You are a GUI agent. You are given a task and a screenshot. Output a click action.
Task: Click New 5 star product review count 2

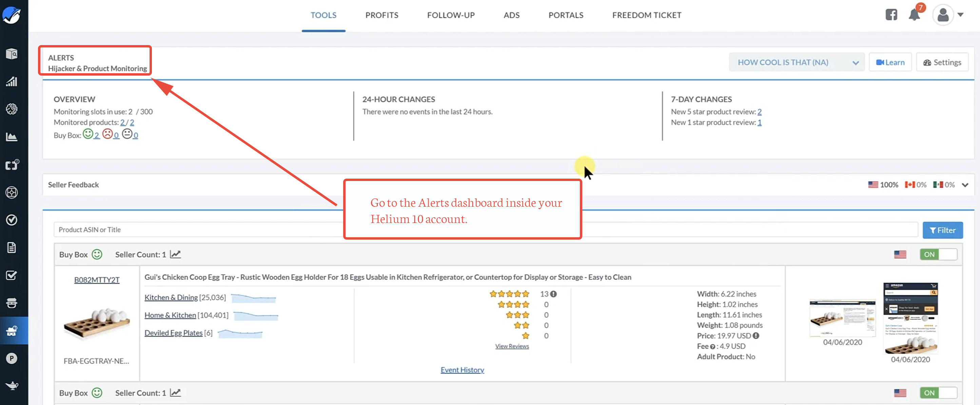coord(759,112)
